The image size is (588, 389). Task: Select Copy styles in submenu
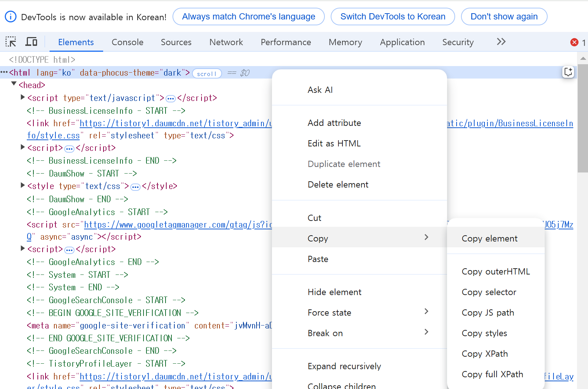point(496,333)
